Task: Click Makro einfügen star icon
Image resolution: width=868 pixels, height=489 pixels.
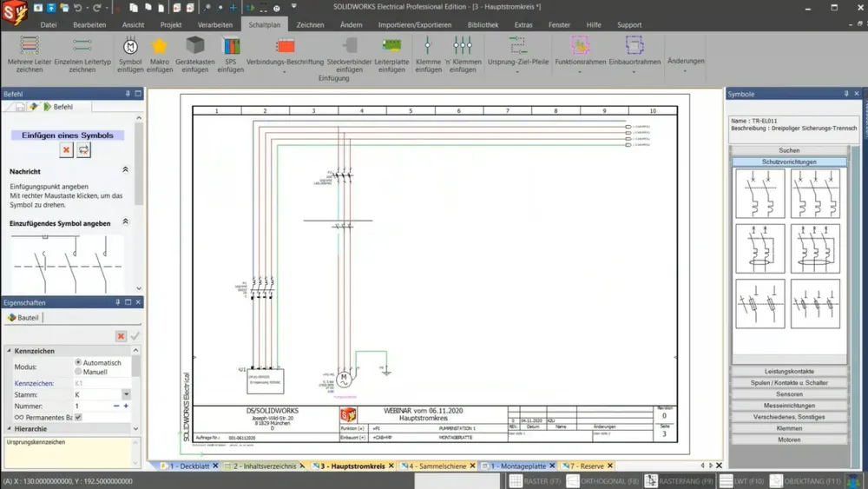Action: 160,46
